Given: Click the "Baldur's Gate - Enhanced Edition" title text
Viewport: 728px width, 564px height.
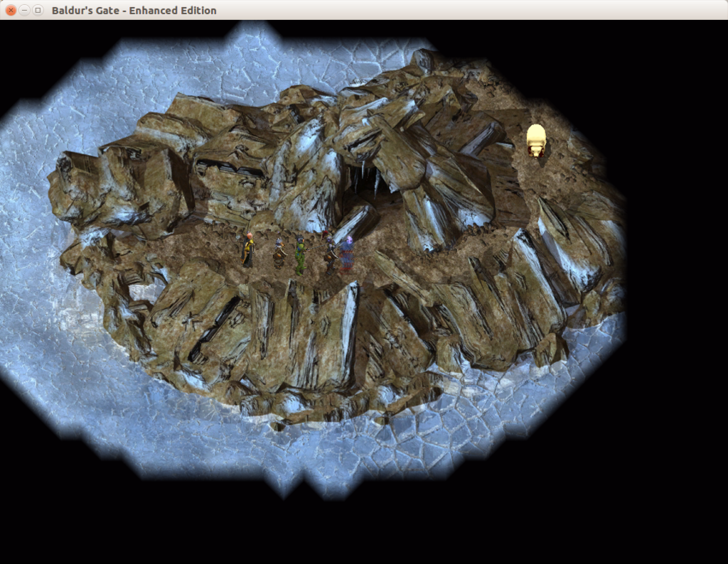Looking at the screenshot, I should coord(134,10).
